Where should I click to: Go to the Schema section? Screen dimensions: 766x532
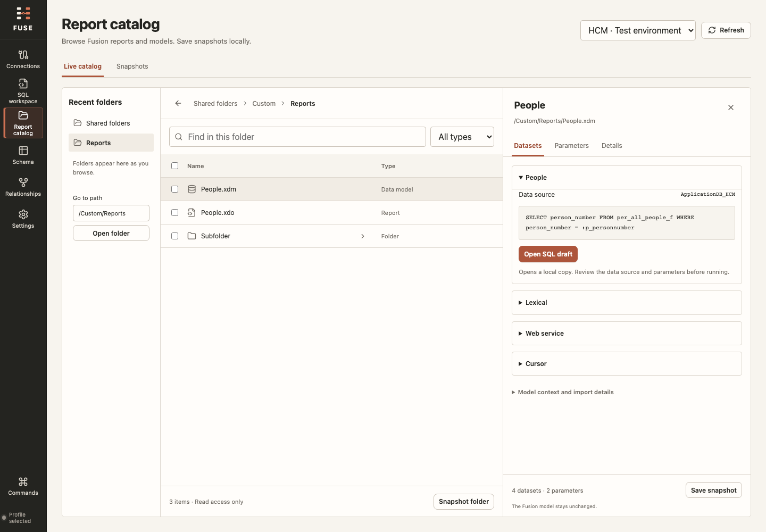pyautogui.click(x=23, y=155)
